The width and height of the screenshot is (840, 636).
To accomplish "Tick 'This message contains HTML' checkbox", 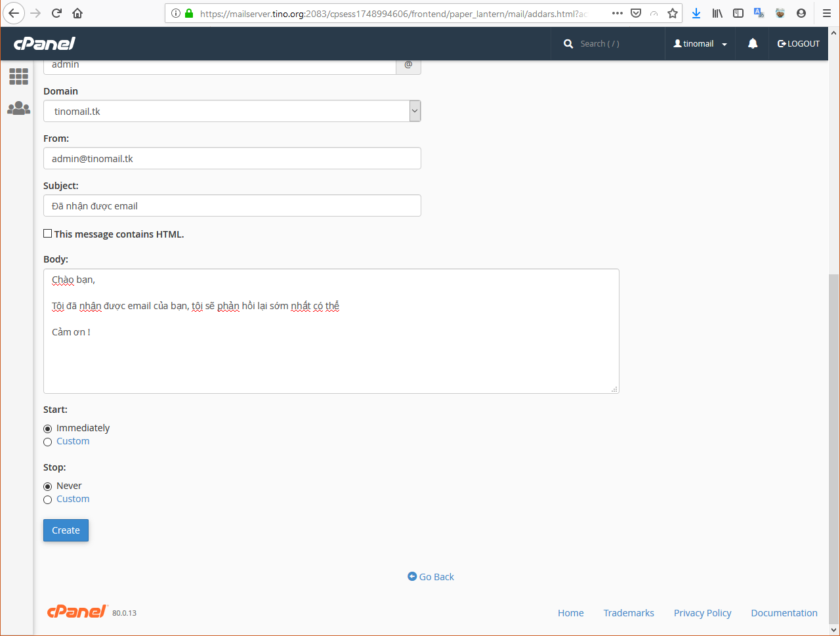I will (48, 234).
